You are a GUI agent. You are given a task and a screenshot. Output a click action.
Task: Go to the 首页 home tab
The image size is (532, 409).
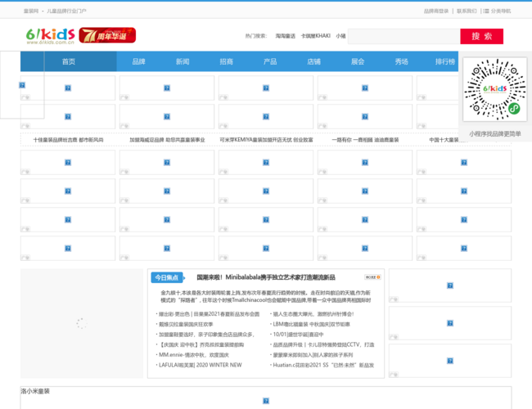click(69, 61)
